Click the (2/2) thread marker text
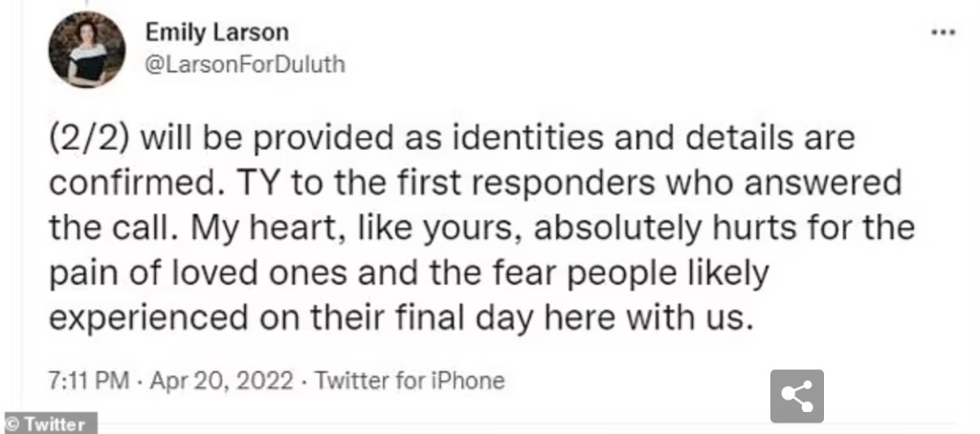This screenshot has height=434, width=980. [89, 140]
